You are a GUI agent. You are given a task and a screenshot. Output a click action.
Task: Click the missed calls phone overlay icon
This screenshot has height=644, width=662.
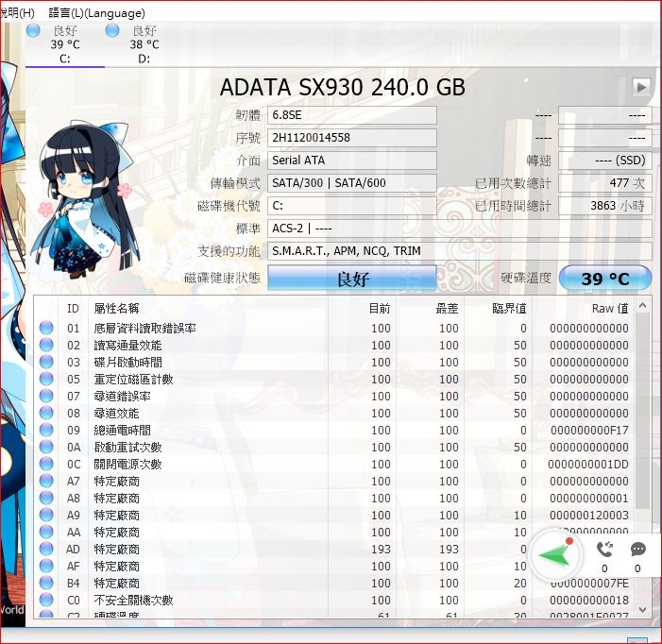tap(604, 549)
